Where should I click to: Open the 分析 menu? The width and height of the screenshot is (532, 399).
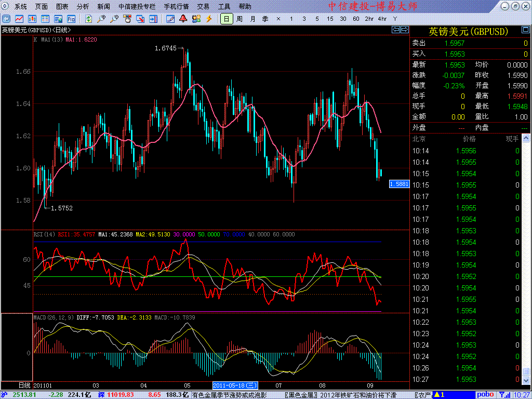[83, 6]
